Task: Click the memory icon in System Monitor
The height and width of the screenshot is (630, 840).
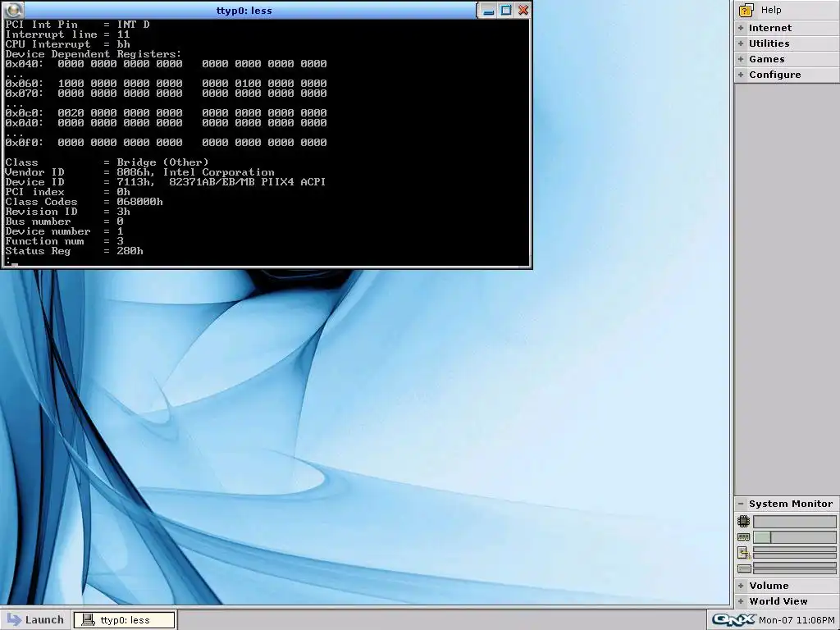Action: [x=743, y=536]
